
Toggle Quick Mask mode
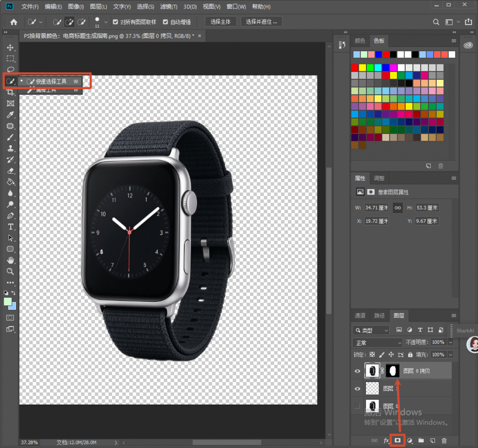[10, 318]
